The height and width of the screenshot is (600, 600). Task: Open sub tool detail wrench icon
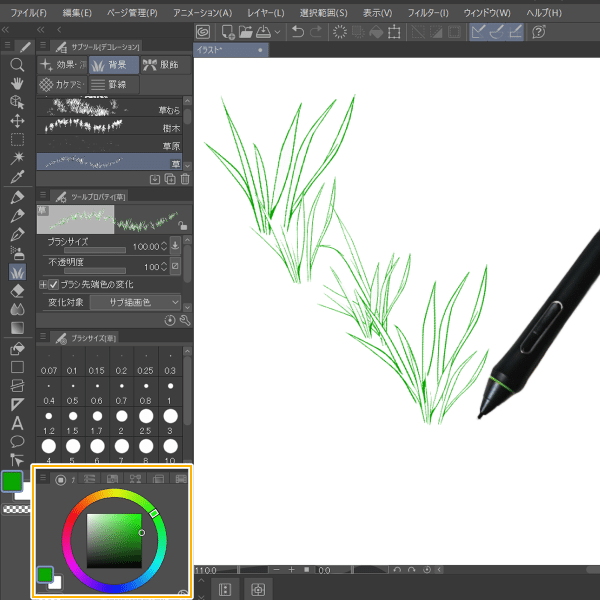185,320
